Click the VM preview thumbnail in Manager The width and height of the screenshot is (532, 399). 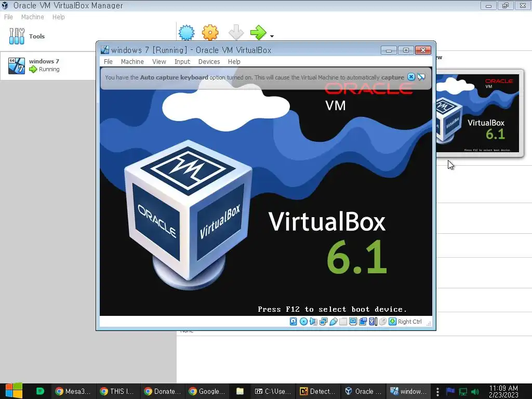tap(477, 113)
